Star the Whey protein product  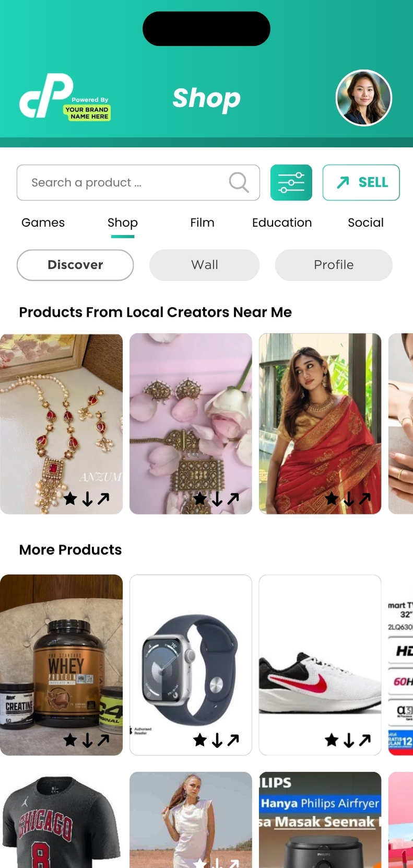[x=70, y=739]
